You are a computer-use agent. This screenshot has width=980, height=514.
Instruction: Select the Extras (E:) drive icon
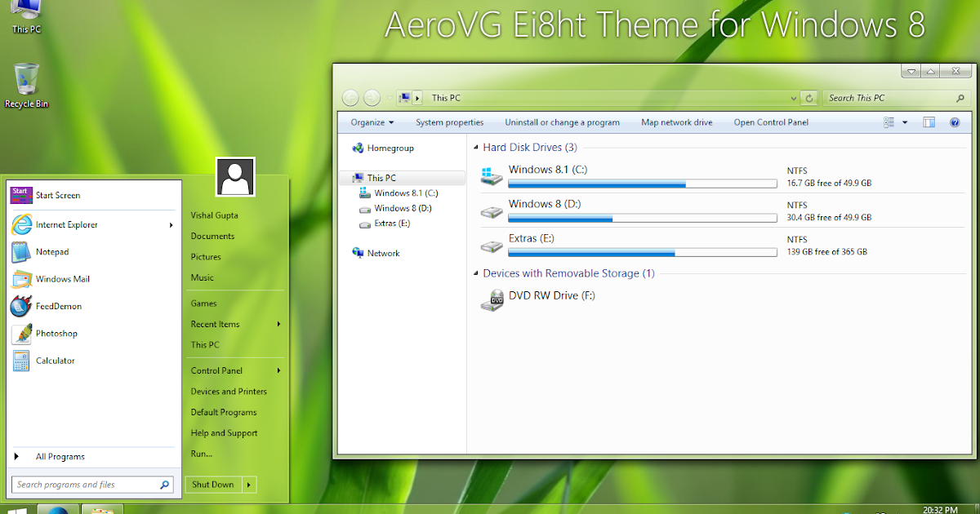(x=492, y=246)
